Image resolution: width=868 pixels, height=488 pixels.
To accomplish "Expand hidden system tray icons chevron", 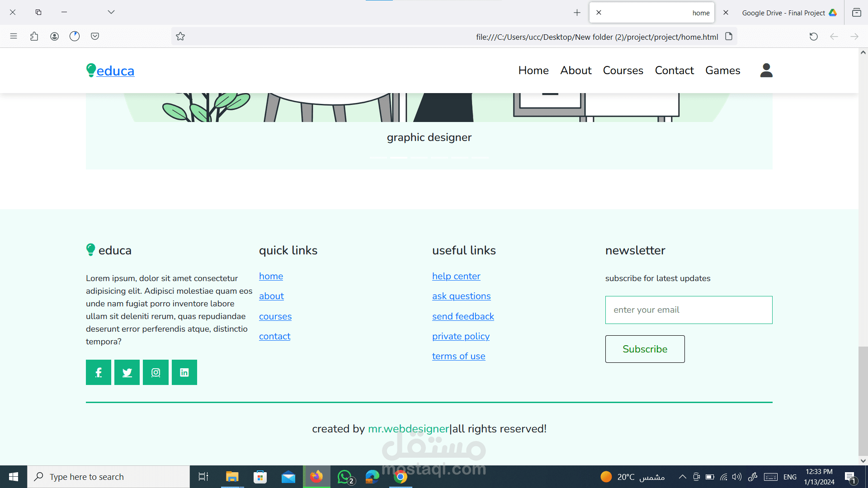I will 683,477.
